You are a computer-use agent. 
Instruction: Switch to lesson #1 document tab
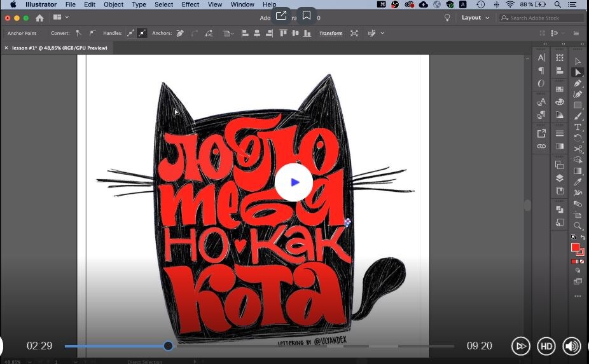click(59, 48)
